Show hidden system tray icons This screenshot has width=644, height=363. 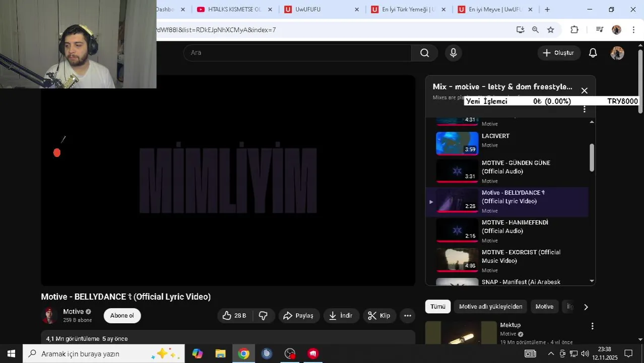[551, 353]
